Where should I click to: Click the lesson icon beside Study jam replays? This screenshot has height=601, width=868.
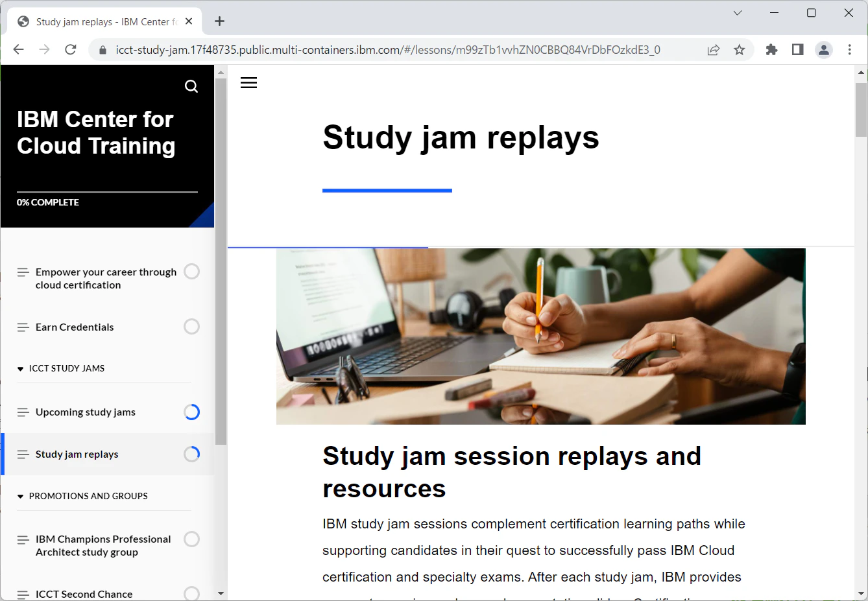[23, 454]
